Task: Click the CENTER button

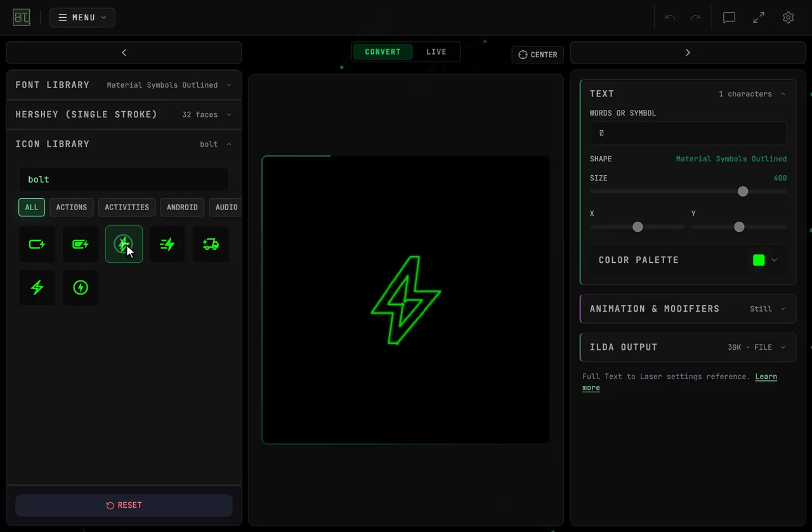Action: 538,55
